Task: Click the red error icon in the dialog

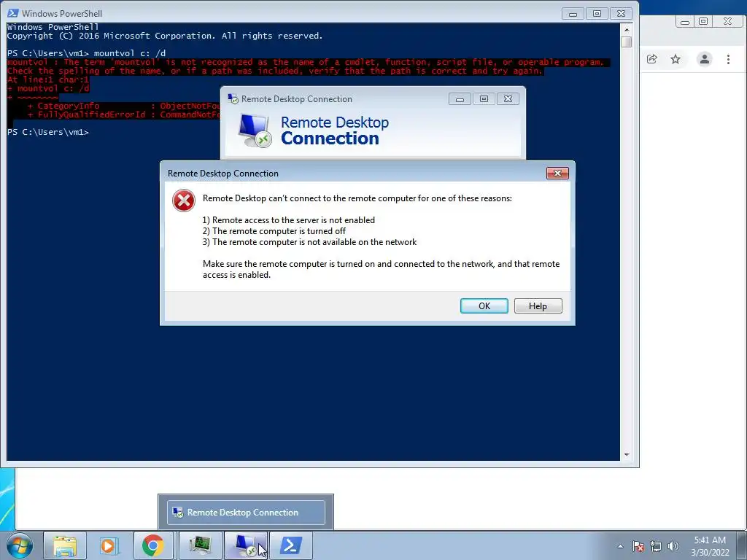Action: [183, 201]
